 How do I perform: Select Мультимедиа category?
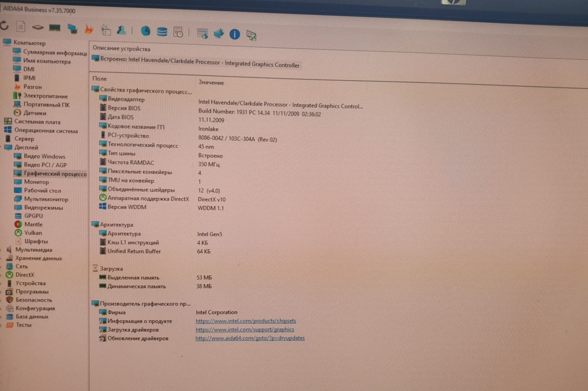pos(29,249)
